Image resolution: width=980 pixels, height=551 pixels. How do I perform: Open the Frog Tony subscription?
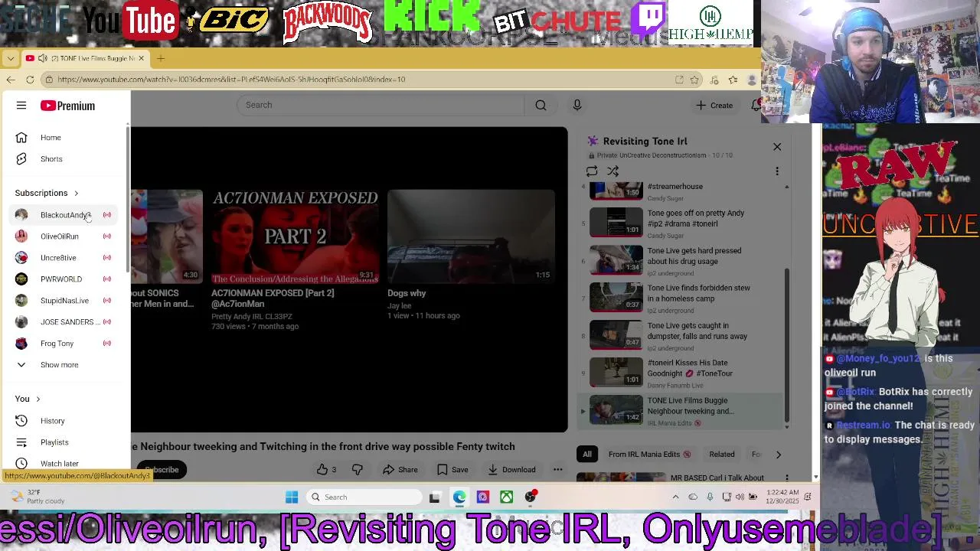click(65, 344)
